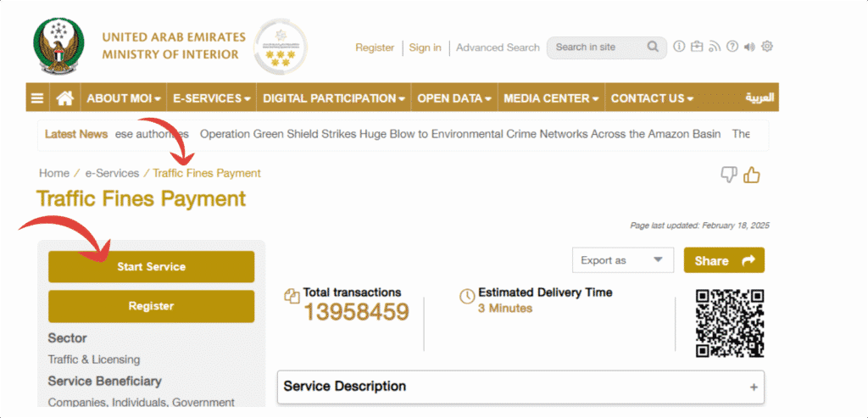Open the MEDIA CENTER menu
Image resolution: width=868 pixels, height=418 pixels.
click(551, 98)
